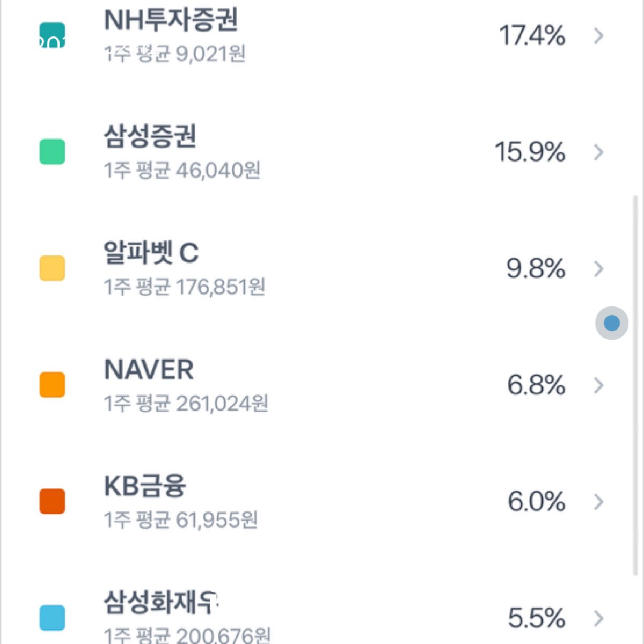
Task: Open the NAVER holding entry
Action: click(x=149, y=370)
